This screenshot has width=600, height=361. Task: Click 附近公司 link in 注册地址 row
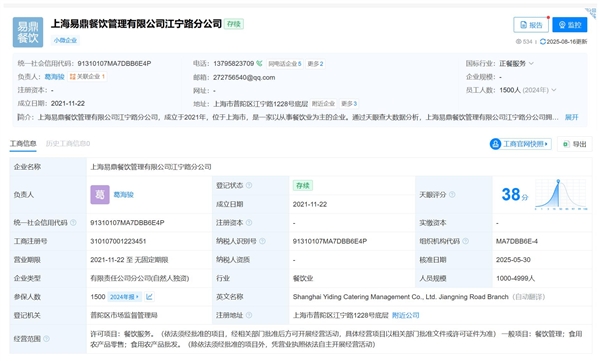click(406, 315)
